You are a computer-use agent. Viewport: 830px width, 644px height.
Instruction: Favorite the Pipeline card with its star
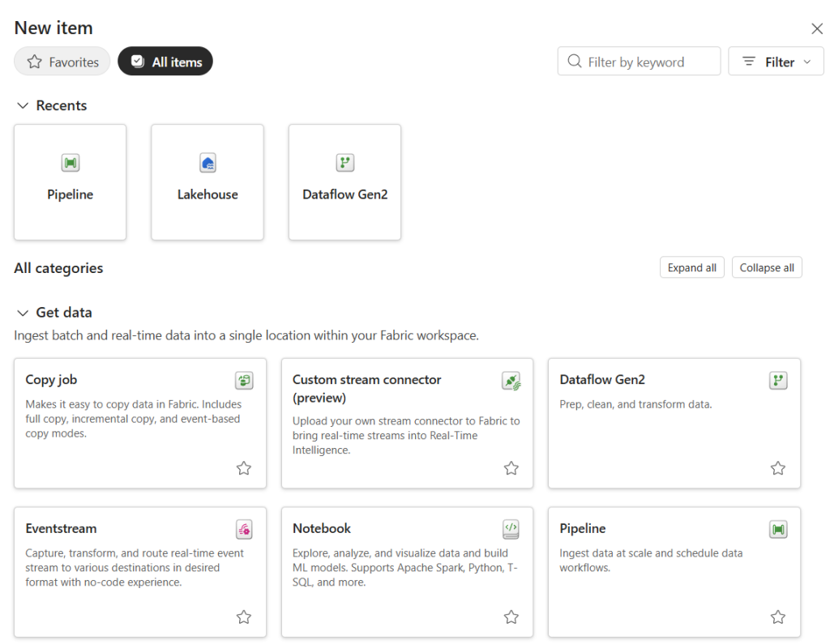pyautogui.click(x=778, y=617)
